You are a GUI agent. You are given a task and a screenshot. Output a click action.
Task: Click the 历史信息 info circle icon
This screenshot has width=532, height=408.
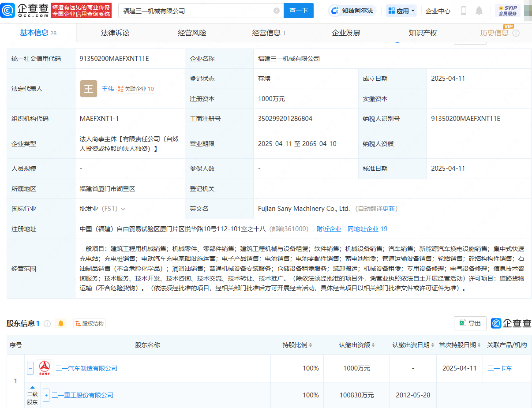(516, 33)
